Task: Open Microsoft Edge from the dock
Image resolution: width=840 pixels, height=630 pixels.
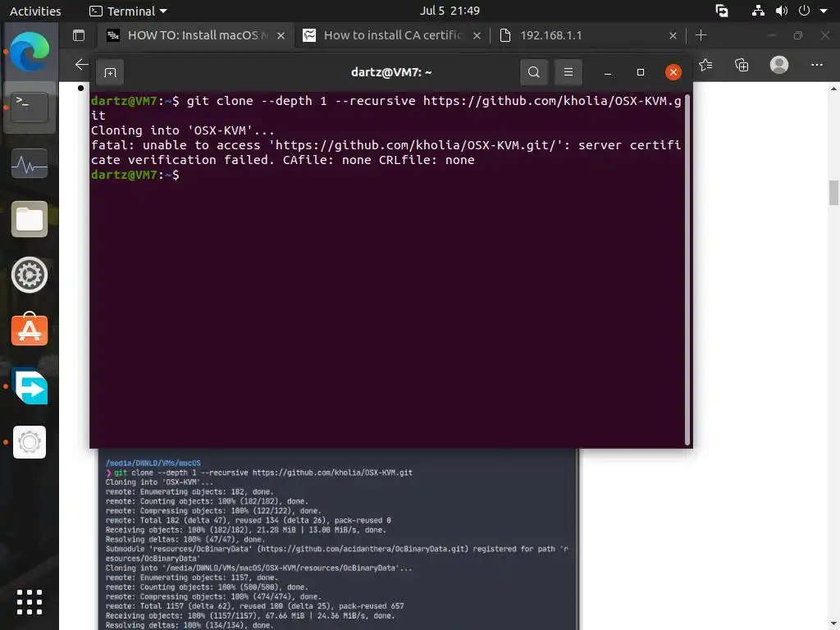Action: [30, 52]
